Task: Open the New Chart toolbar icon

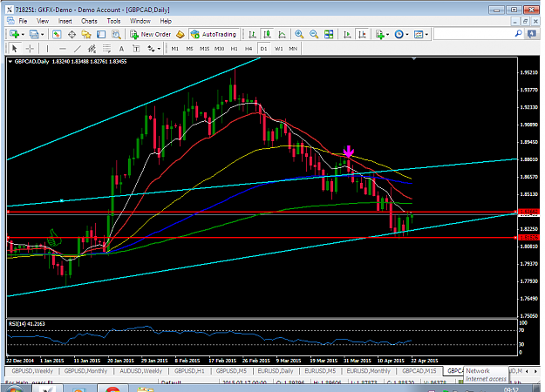Action: click(x=14, y=34)
